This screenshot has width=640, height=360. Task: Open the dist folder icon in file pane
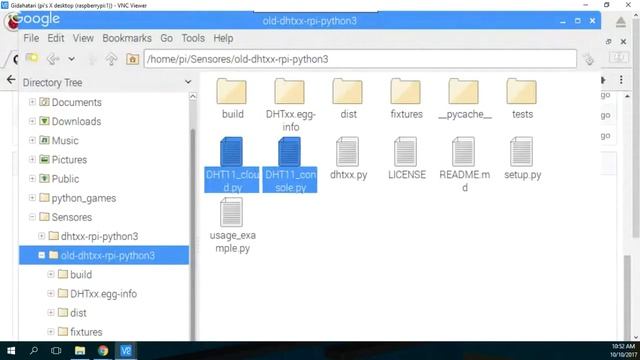click(x=348, y=91)
